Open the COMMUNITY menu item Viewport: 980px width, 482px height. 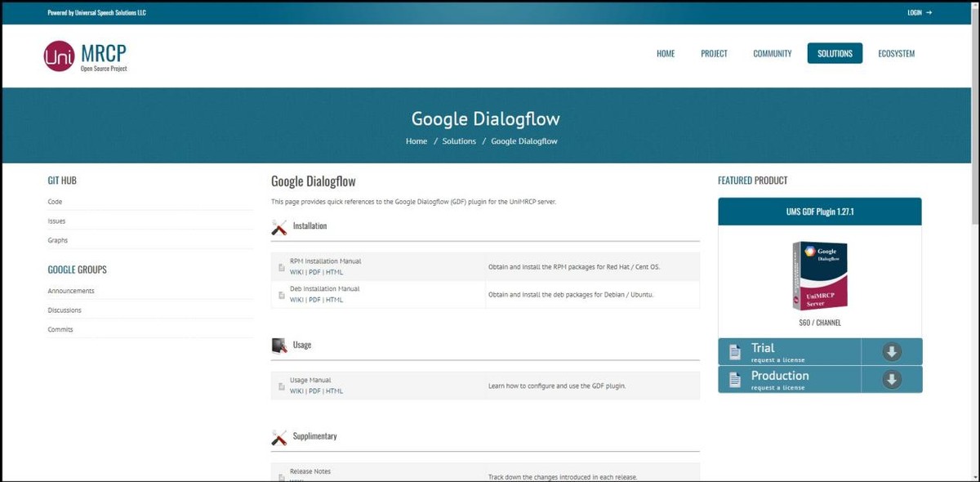click(773, 54)
